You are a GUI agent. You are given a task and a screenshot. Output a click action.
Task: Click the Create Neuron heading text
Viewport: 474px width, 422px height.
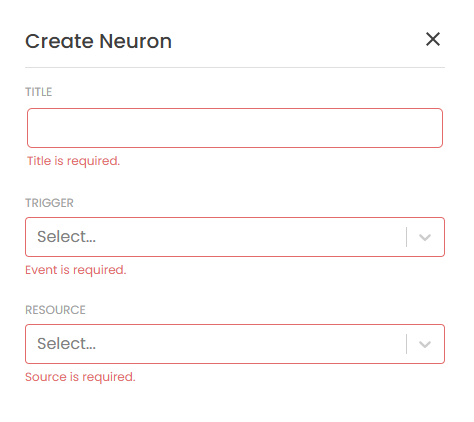tap(98, 41)
